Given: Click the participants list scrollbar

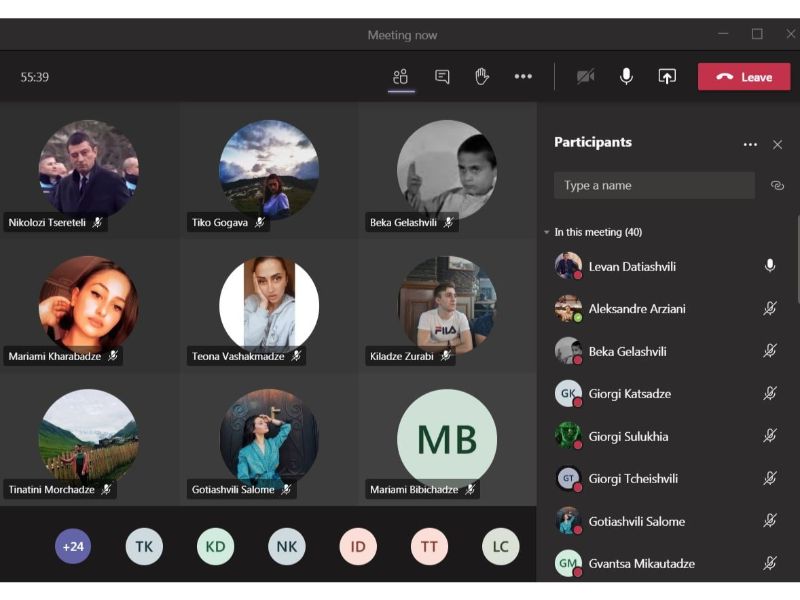Looking at the screenshot, I should (797, 260).
